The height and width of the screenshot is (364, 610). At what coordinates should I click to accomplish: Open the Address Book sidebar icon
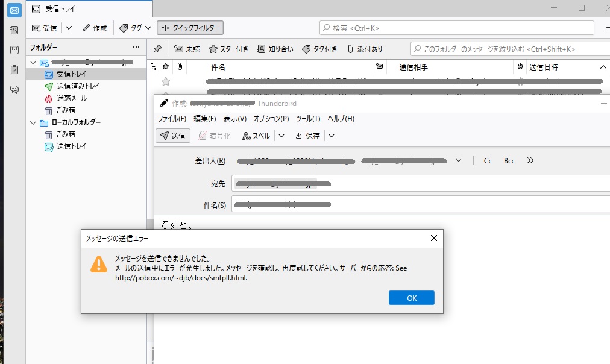(14, 30)
